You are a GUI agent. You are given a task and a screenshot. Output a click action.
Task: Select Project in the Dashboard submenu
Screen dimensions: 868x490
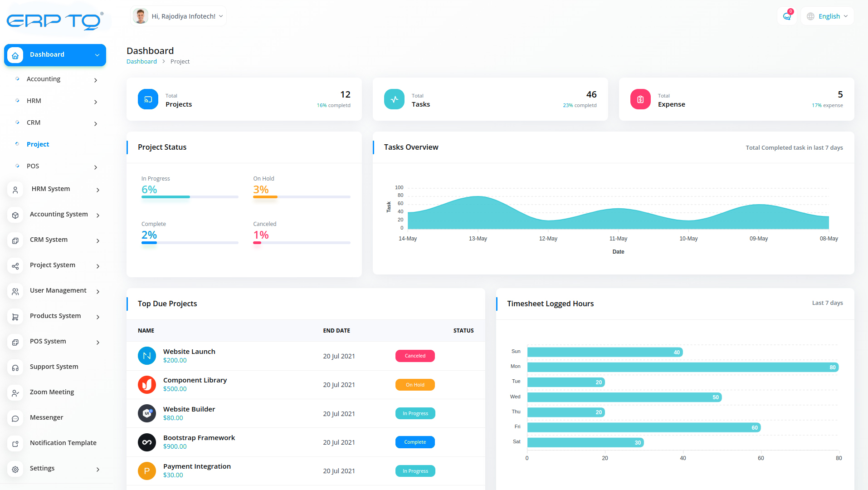coord(38,144)
